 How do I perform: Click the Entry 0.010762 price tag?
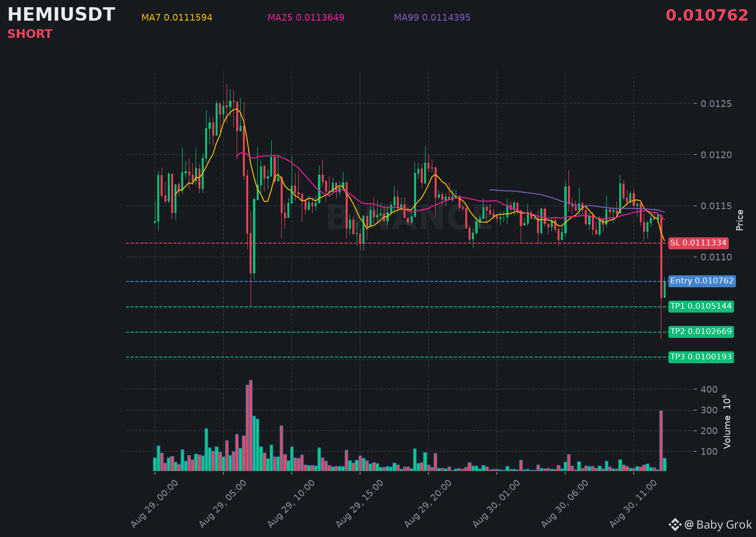702,281
